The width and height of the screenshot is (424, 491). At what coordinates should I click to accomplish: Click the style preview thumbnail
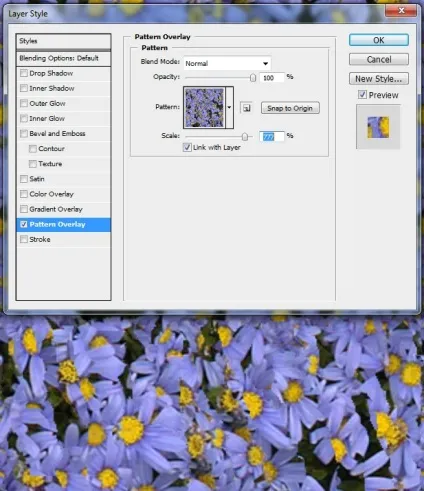[x=378, y=127]
